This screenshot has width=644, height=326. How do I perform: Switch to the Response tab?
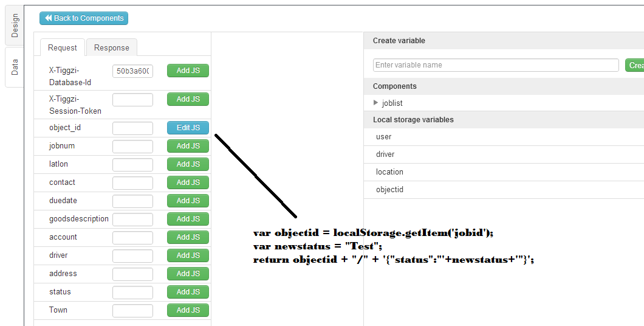111,47
